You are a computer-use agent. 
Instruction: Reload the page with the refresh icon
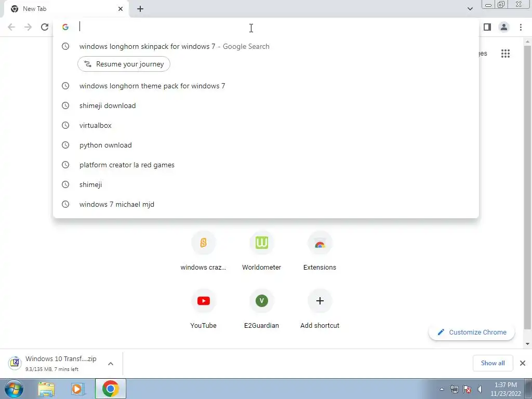pyautogui.click(x=45, y=27)
